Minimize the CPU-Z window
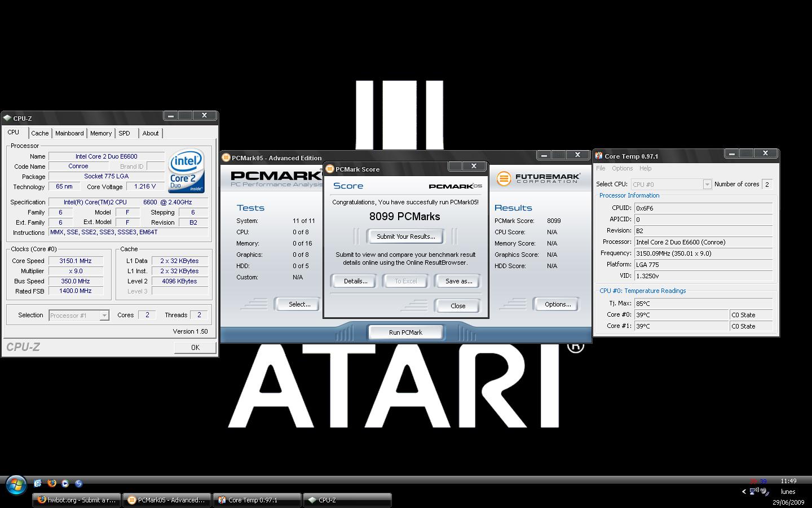This screenshot has width=812, height=508. coord(171,115)
